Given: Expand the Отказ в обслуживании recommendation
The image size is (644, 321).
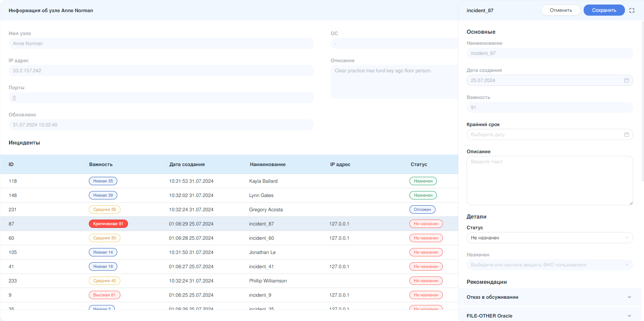Looking at the screenshot, I should 549,297.
